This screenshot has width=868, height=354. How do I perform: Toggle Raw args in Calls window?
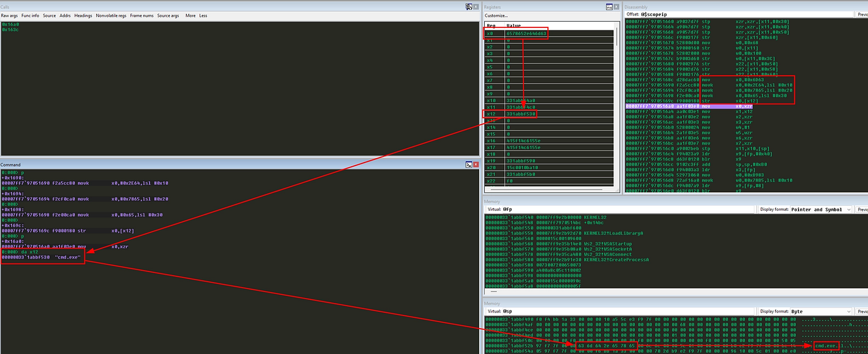click(x=9, y=15)
